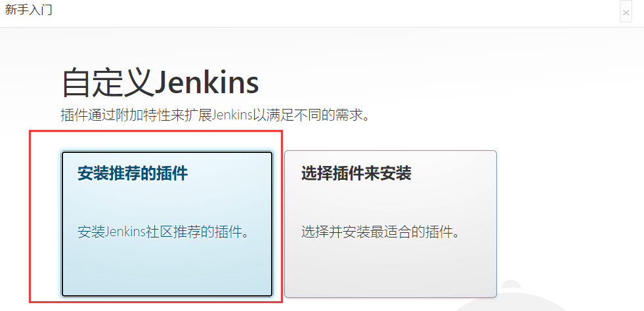The image size is (644, 311).
Task: Click description 安装Jenkins社区推荐的插件。
Action: (164, 232)
